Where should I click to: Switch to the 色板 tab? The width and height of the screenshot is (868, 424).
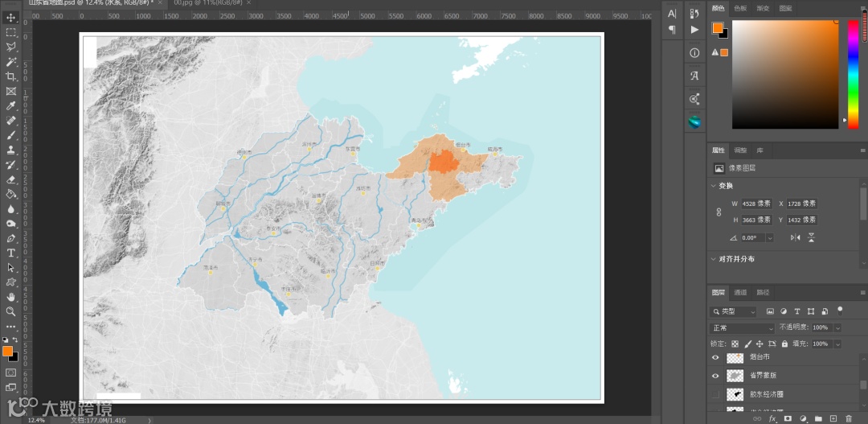[x=740, y=8]
